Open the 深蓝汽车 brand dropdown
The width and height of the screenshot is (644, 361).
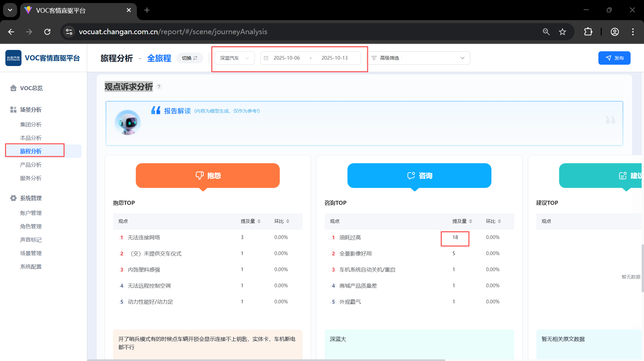click(234, 58)
